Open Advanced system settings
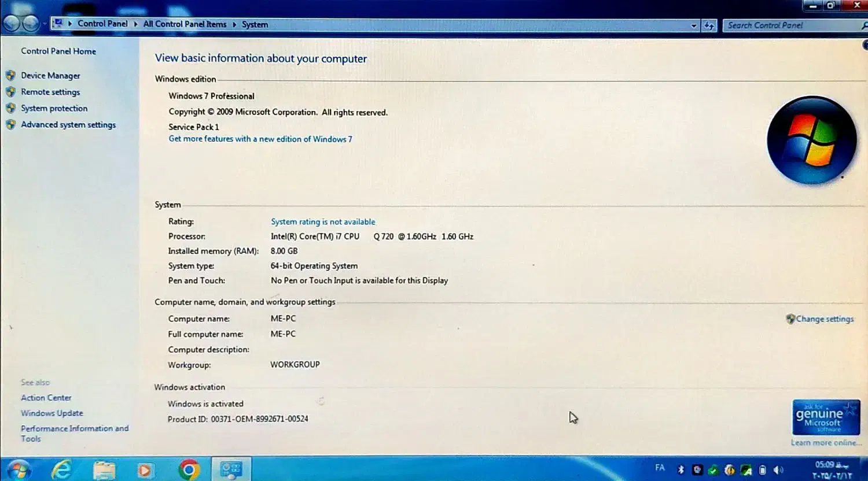The image size is (868, 481). click(x=68, y=124)
